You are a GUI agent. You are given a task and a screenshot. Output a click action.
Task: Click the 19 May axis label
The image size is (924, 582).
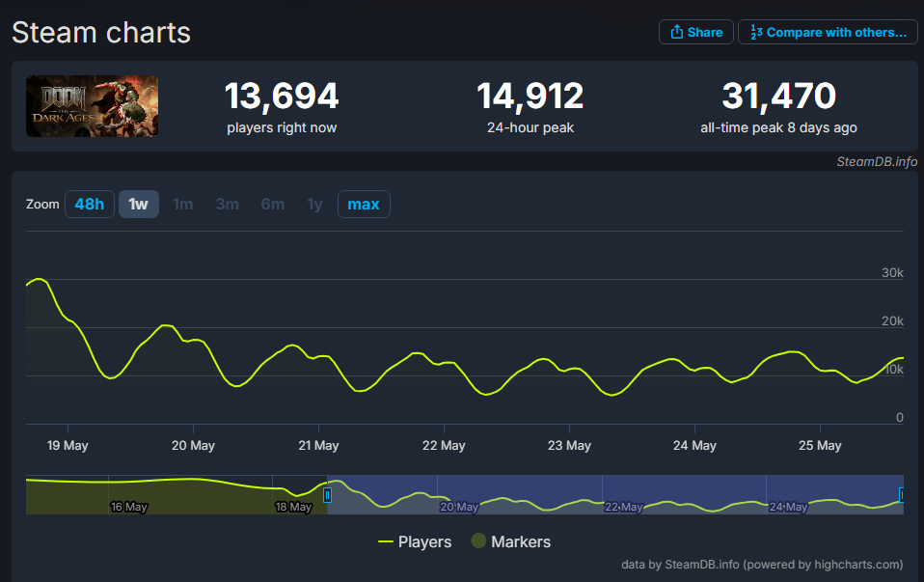pyautogui.click(x=68, y=446)
